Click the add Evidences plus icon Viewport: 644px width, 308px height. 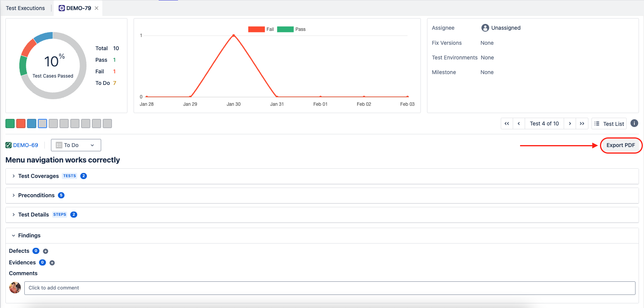pos(52,263)
